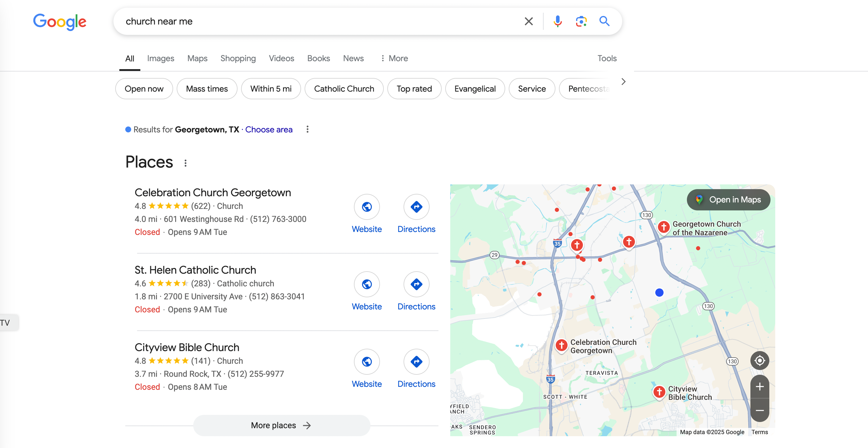Open options menu next to Places heading
Viewport: 868px width, 448px height.
coord(185,163)
